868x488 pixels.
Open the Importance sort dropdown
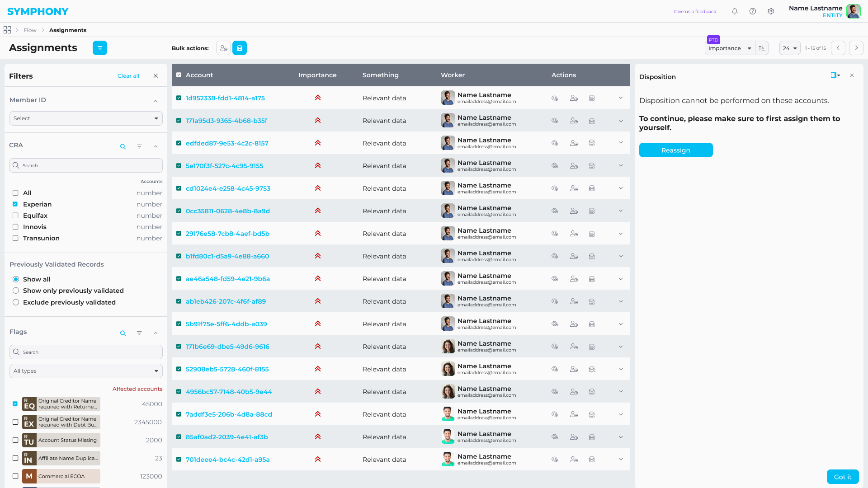pos(730,48)
